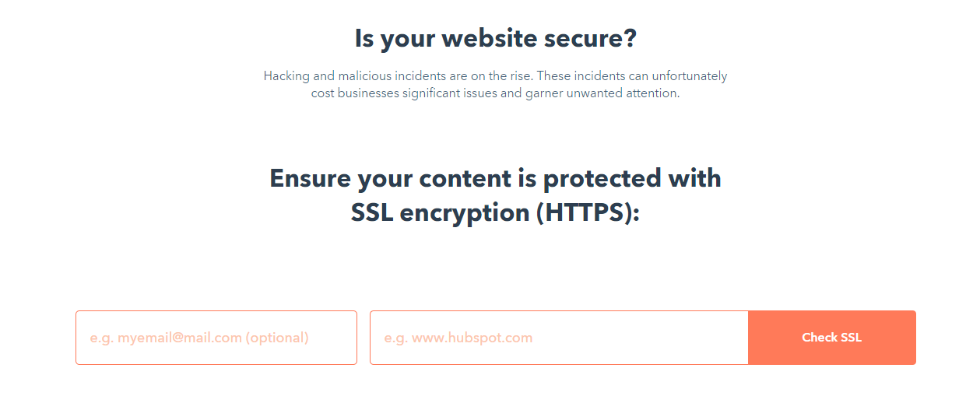Click the "e.g. www.hubspot.com" placeholder text

tap(458, 338)
